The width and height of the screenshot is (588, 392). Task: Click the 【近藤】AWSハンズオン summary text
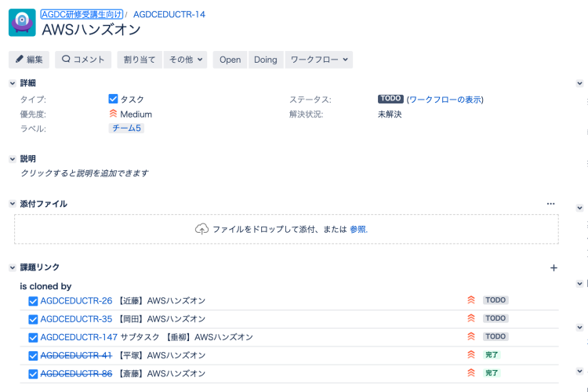pyautogui.click(x=162, y=301)
